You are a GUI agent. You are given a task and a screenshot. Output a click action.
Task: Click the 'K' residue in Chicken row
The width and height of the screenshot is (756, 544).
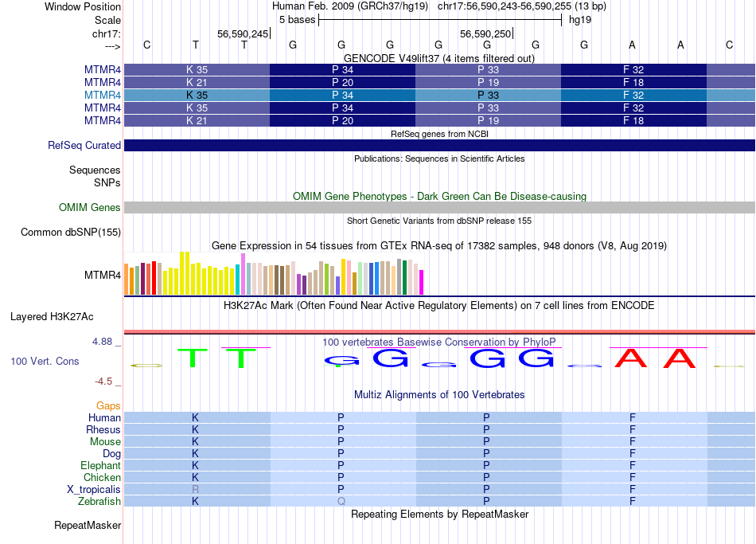click(195, 477)
